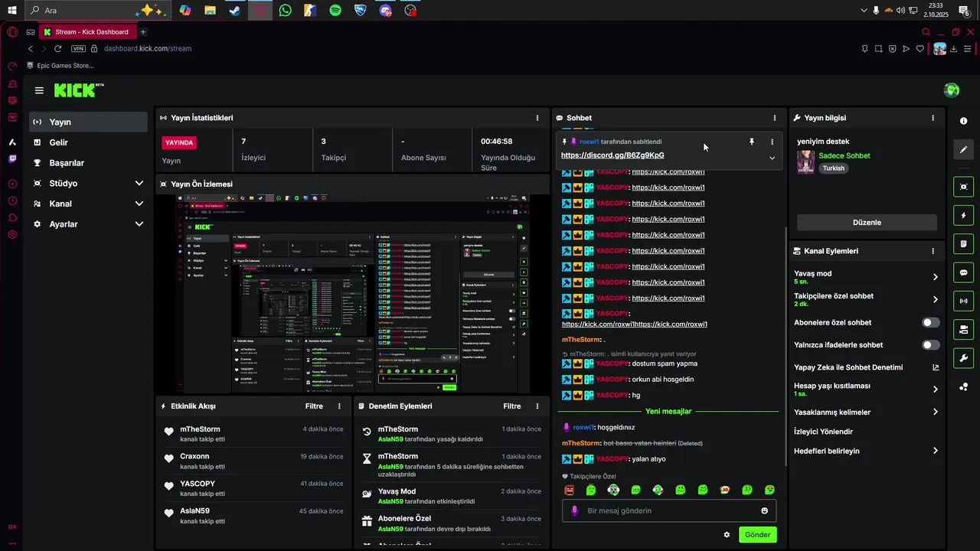
Task: Open Hedefleri belirleyin arrow
Action: click(936, 451)
